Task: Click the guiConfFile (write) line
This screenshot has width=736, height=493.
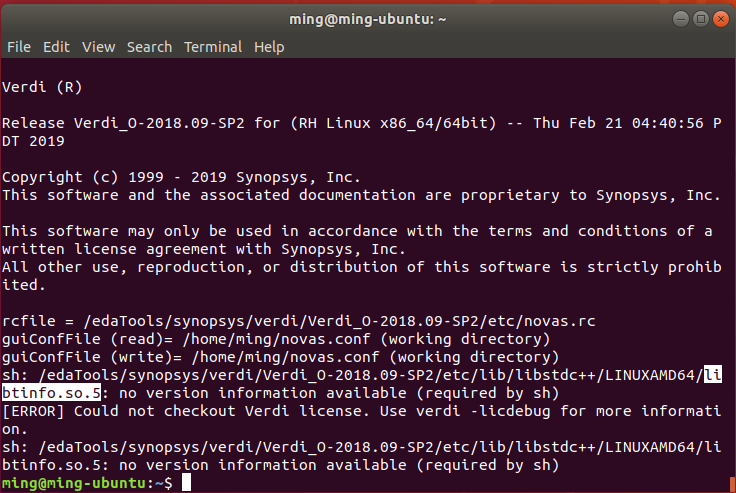Action: pyautogui.click(x=281, y=357)
